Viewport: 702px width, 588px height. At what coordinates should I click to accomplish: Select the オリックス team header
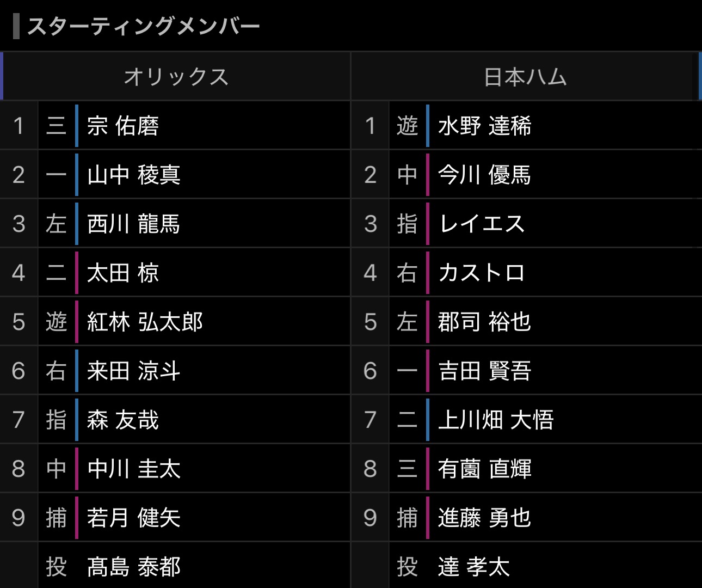(176, 77)
